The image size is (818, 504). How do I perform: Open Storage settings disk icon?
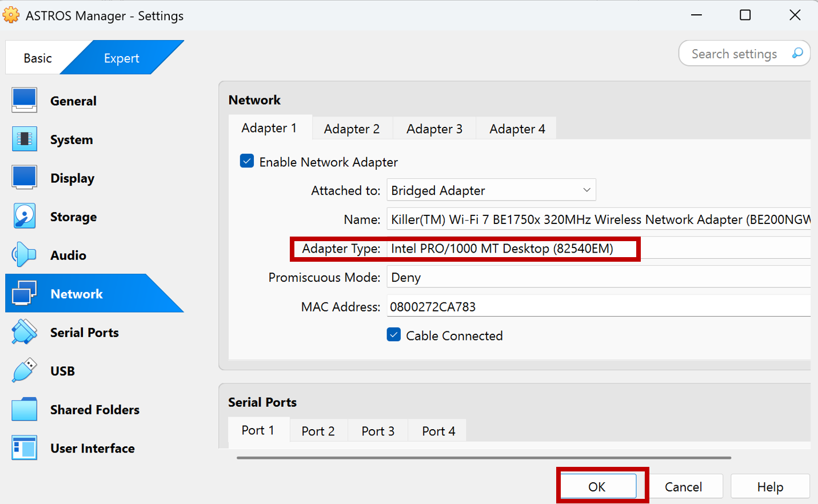24,217
